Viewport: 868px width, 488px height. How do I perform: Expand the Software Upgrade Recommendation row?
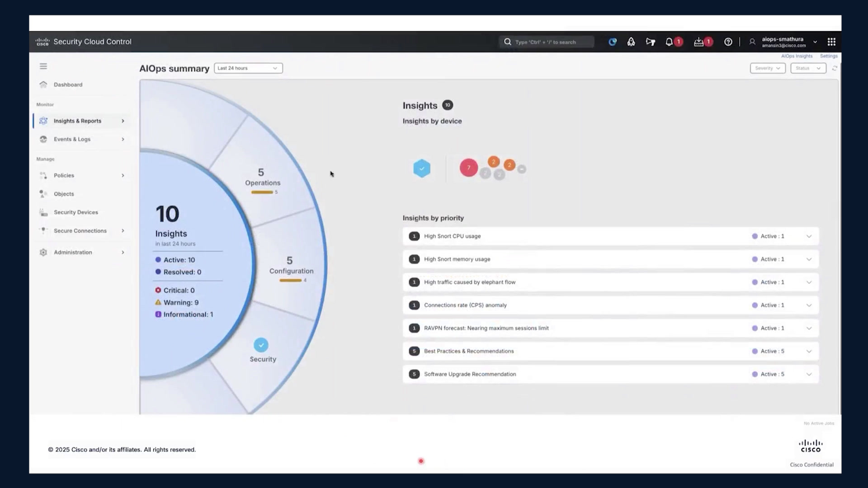click(x=809, y=374)
